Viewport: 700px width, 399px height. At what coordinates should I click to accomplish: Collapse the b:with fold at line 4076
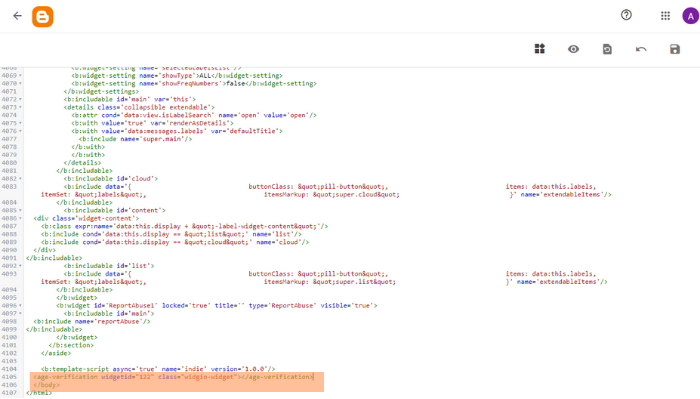21,131
